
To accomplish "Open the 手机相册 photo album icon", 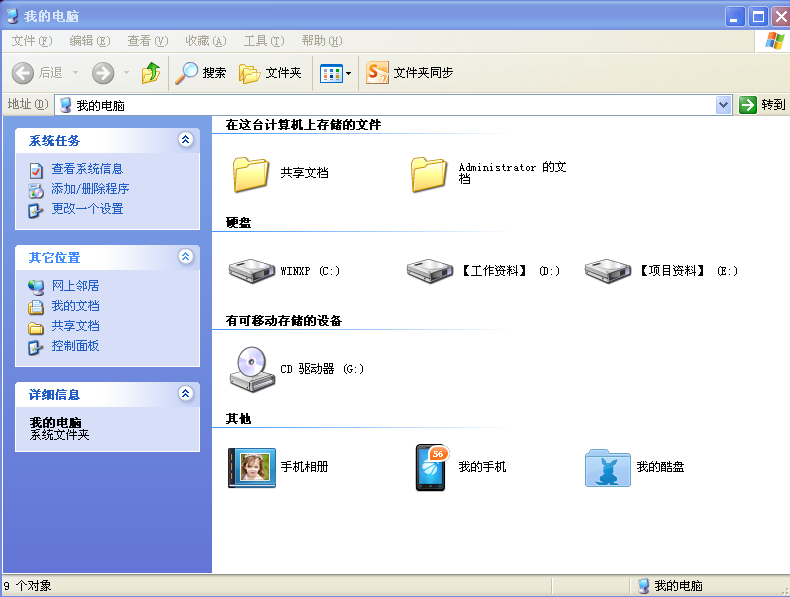I will pyautogui.click(x=251, y=467).
